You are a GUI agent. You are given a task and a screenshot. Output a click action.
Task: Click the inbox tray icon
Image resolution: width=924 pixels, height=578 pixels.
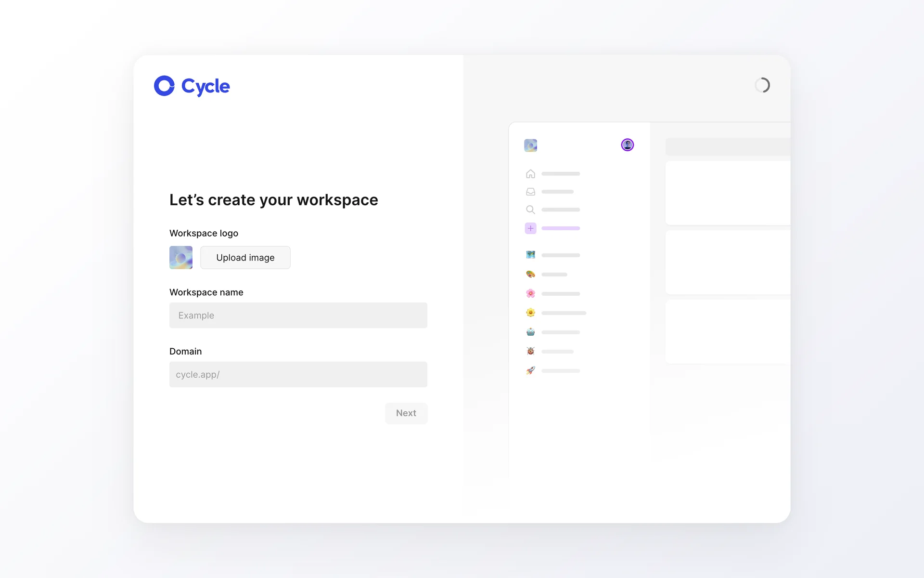tap(530, 192)
